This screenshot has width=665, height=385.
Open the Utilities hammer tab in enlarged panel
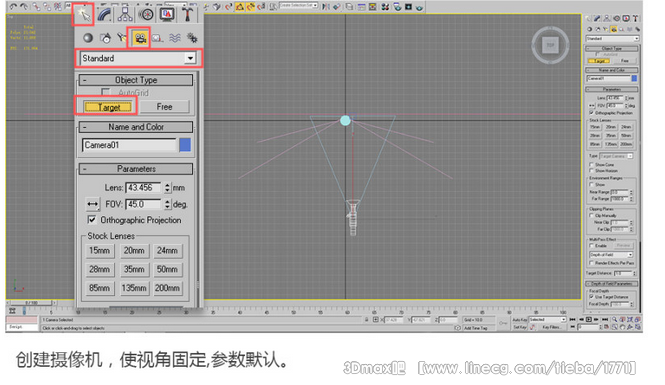187,15
